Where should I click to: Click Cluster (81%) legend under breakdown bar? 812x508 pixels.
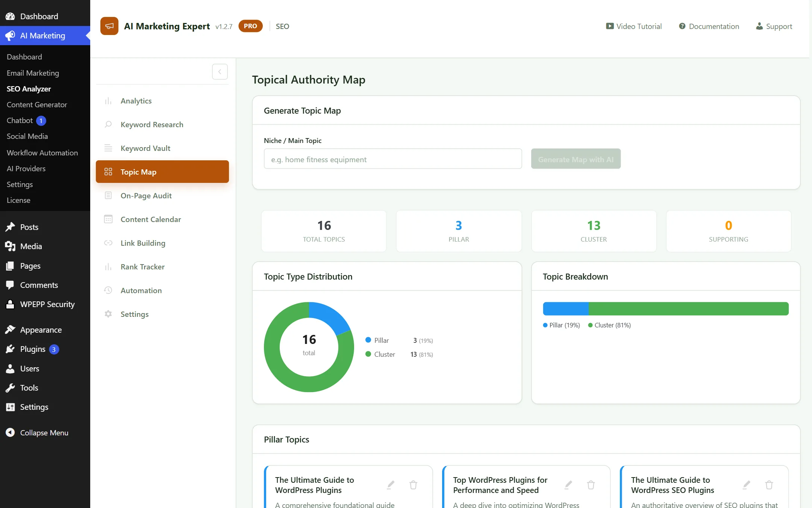(609, 325)
